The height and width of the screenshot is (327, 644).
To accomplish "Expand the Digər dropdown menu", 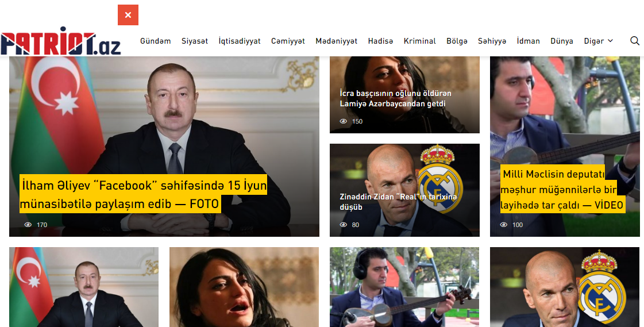I will [x=598, y=41].
